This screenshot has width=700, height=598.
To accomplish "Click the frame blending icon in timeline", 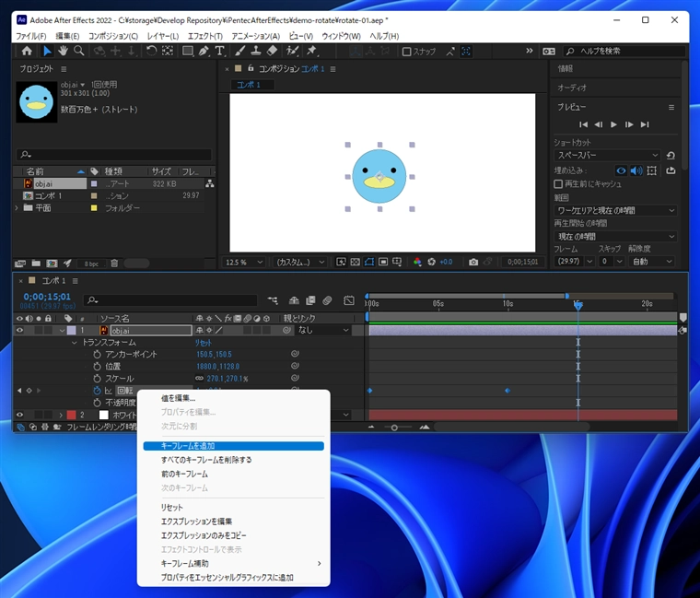I will [310, 300].
